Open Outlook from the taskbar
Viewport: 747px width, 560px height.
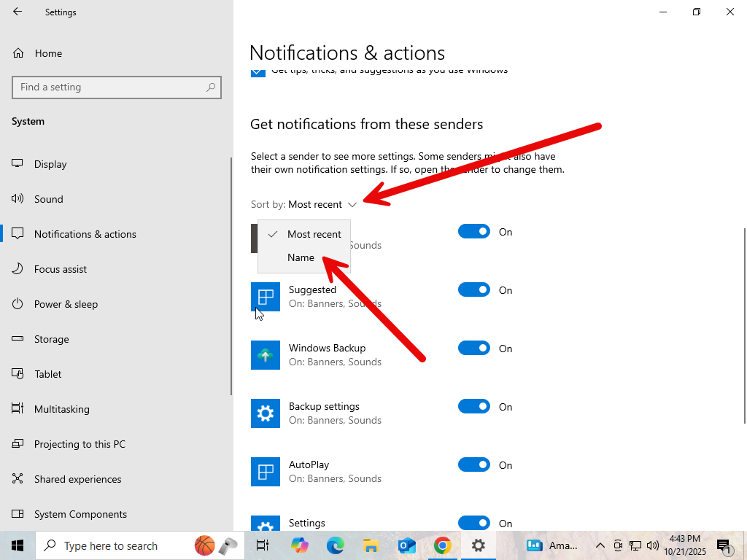(x=406, y=545)
